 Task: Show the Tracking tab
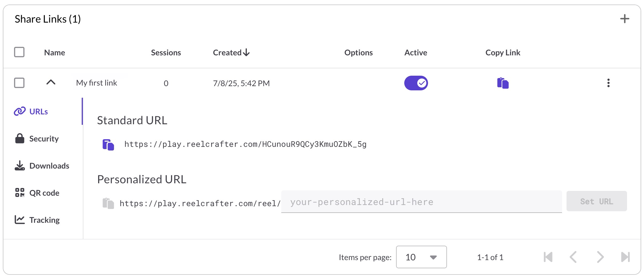coord(37,220)
